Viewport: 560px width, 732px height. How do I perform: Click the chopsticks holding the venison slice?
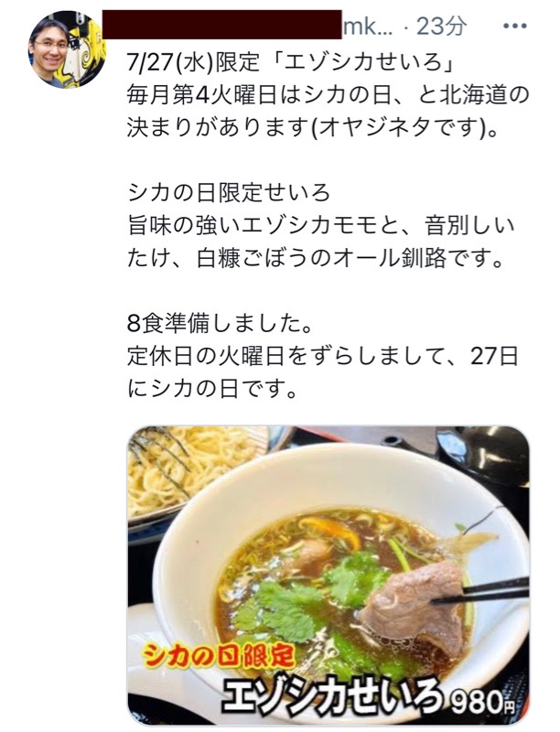click(x=481, y=591)
